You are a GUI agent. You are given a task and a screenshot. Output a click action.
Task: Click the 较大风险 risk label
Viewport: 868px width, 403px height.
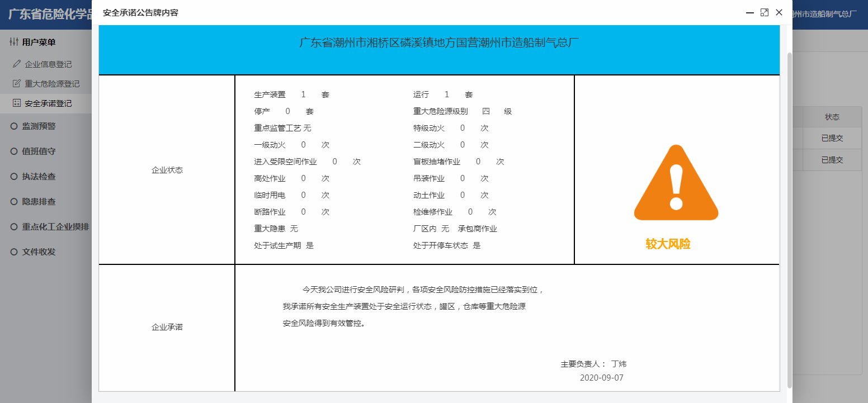[668, 244]
